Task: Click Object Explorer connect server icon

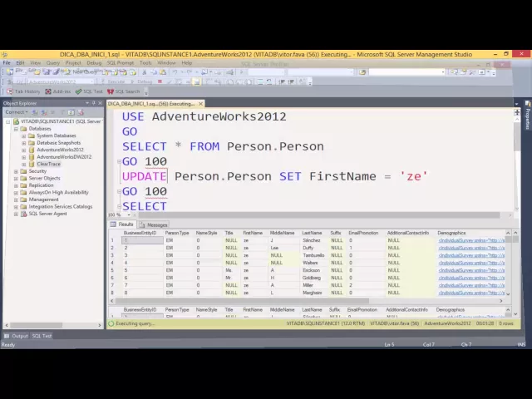Action: click(x=35, y=112)
